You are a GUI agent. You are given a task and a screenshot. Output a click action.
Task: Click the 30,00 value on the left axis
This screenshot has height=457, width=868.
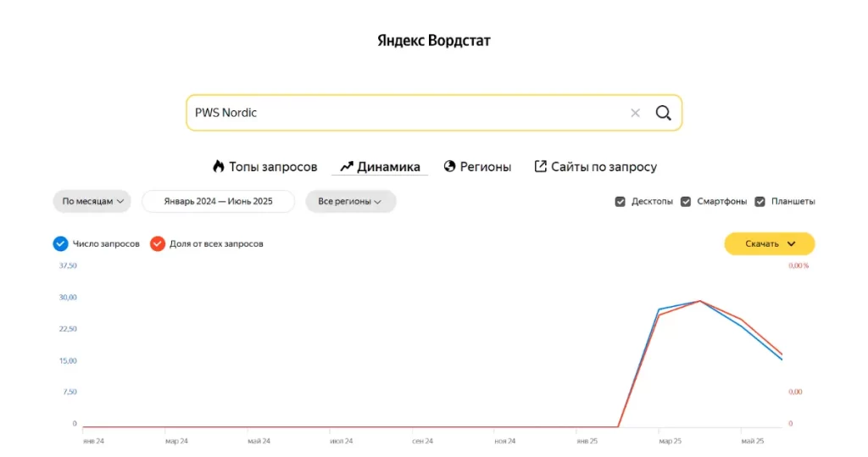point(68,298)
